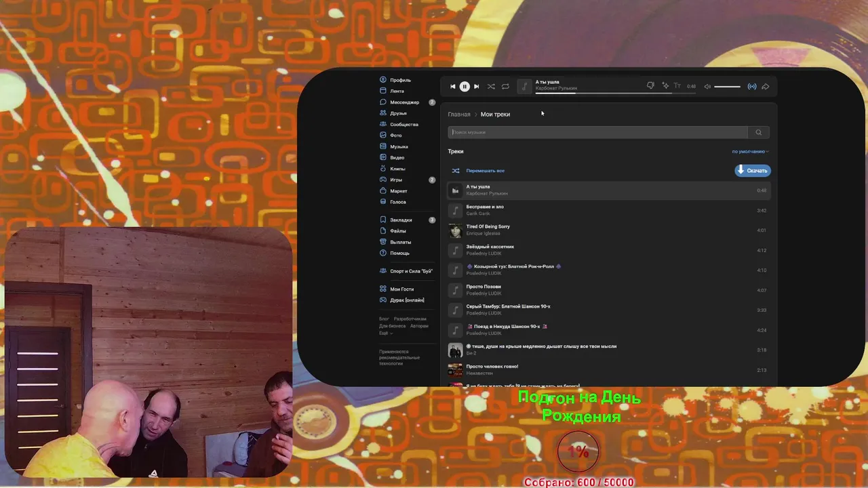Click the Мессенджер unread counter badge
868x488 pixels.
[432, 102]
